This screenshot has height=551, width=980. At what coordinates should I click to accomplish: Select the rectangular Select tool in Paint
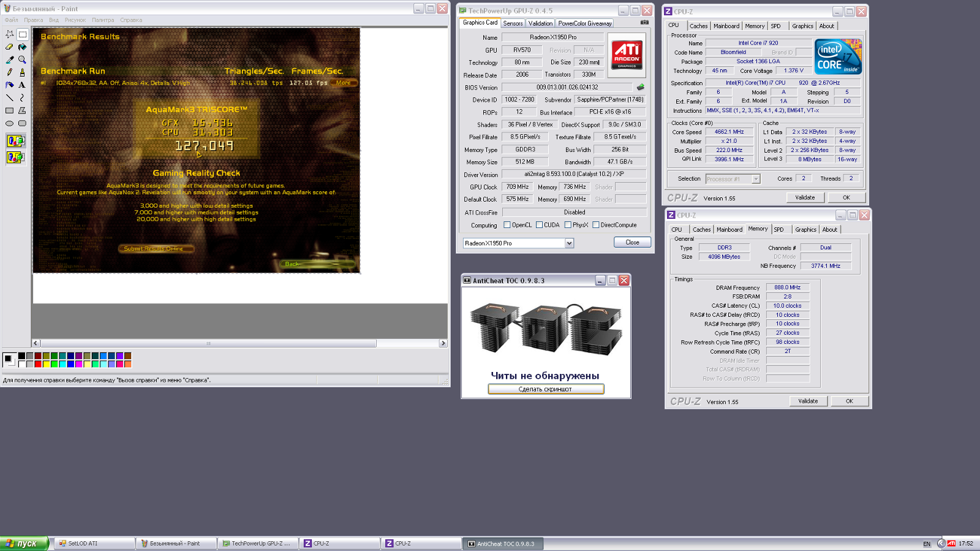tap(22, 34)
